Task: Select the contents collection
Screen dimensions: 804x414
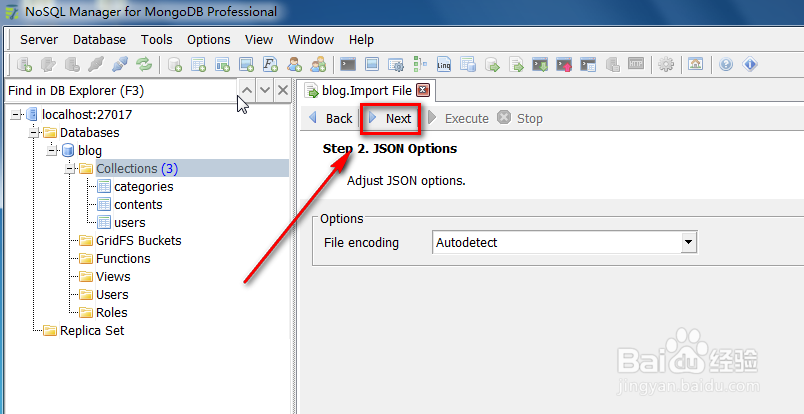Action: tap(138, 205)
